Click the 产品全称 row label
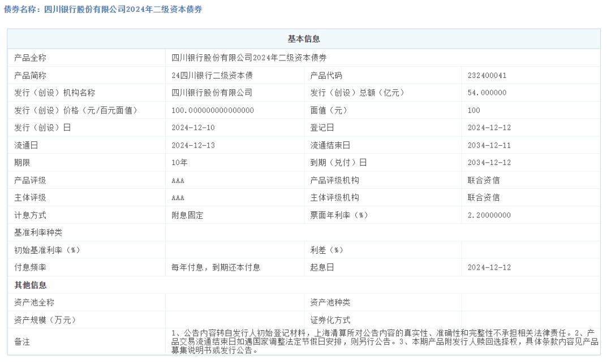Screen dimensions: 611x364 (x=30, y=58)
